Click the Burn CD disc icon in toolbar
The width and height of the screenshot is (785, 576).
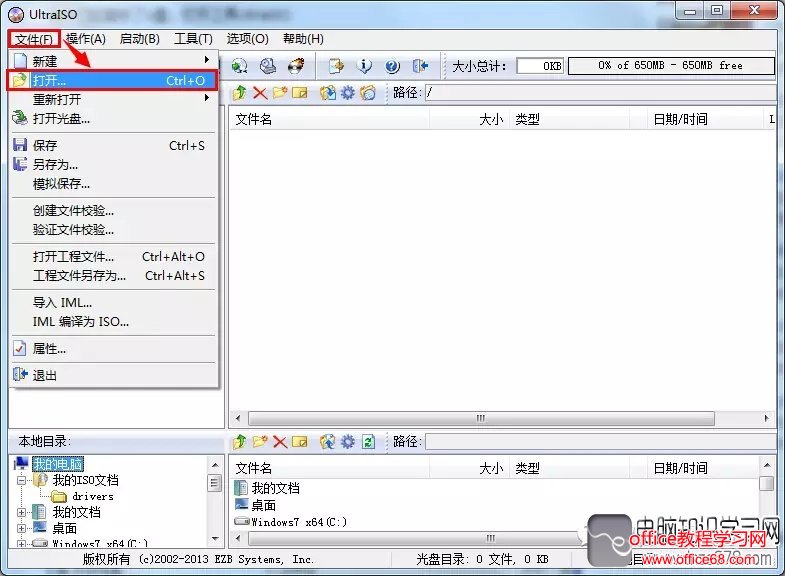tap(296, 66)
